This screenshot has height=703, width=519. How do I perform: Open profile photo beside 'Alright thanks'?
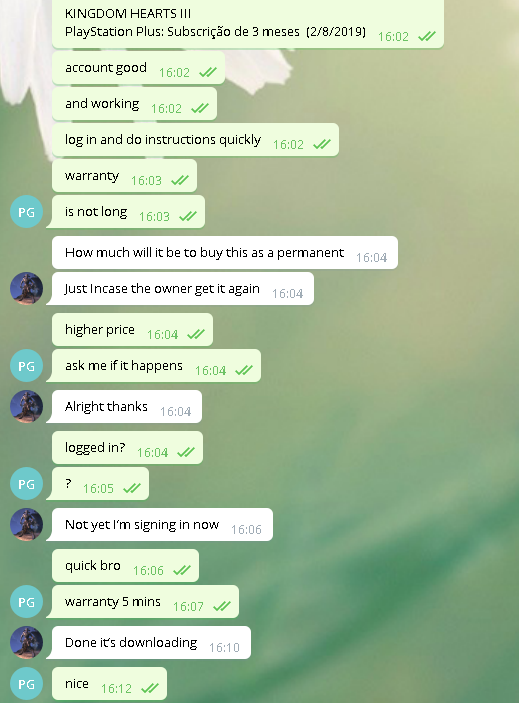[x=26, y=407]
